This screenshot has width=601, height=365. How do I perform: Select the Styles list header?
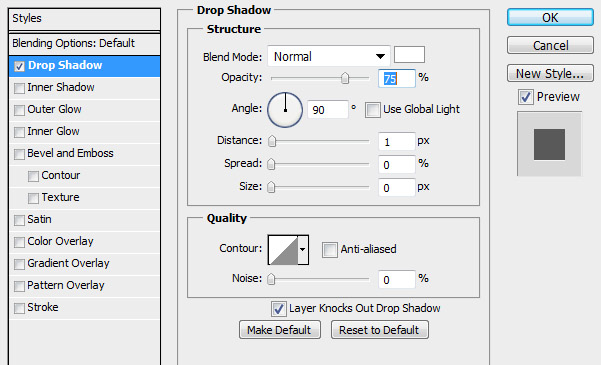(x=84, y=19)
